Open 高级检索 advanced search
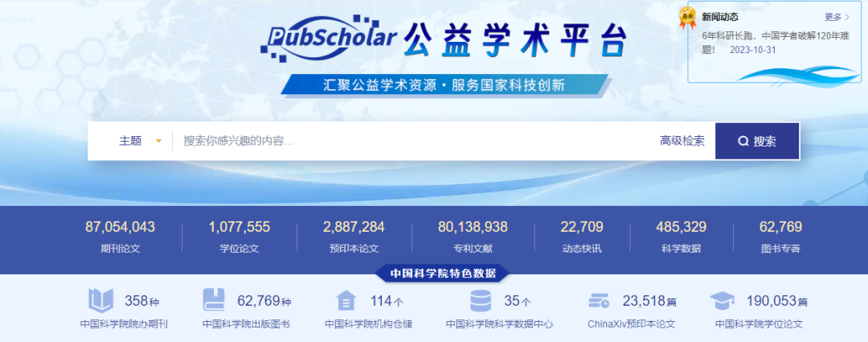This screenshot has height=342, width=868. tap(682, 141)
